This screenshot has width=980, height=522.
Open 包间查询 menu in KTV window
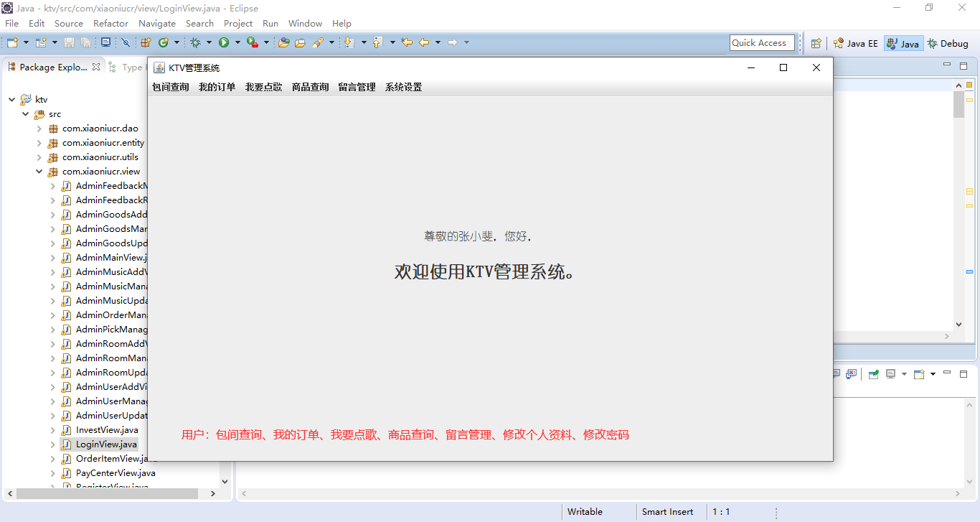(171, 88)
